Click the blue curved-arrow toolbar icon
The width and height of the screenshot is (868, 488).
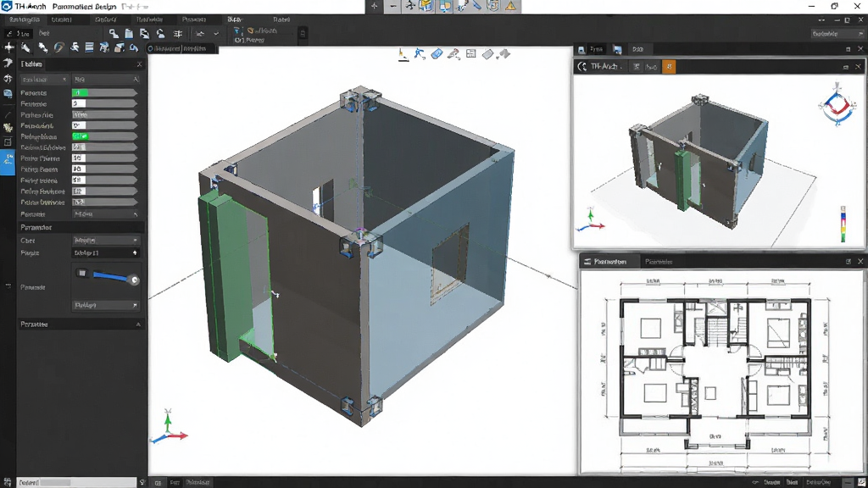133,47
